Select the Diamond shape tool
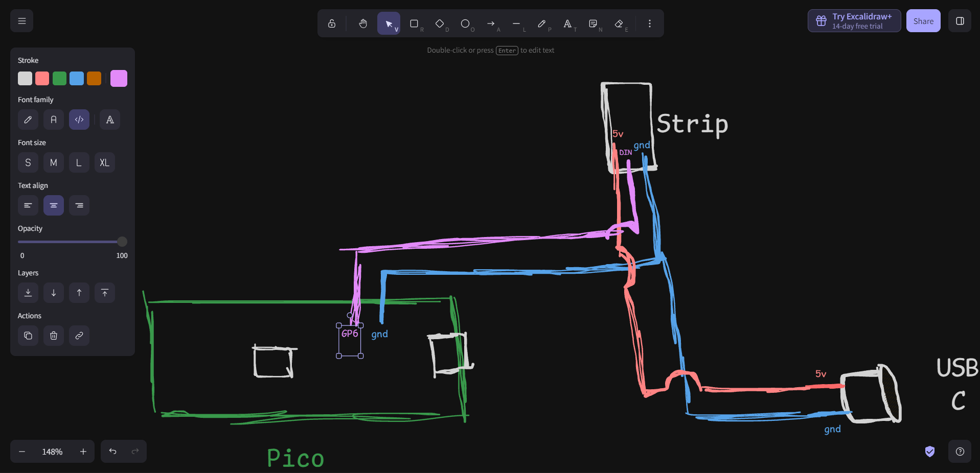 coord(440,23)
